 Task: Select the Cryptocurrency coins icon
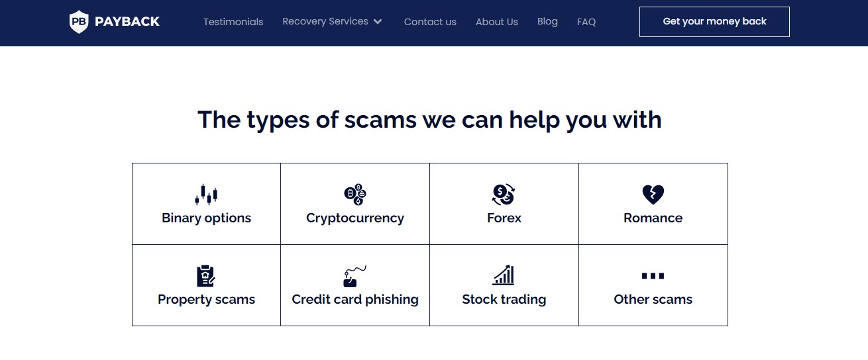[355, 195]
